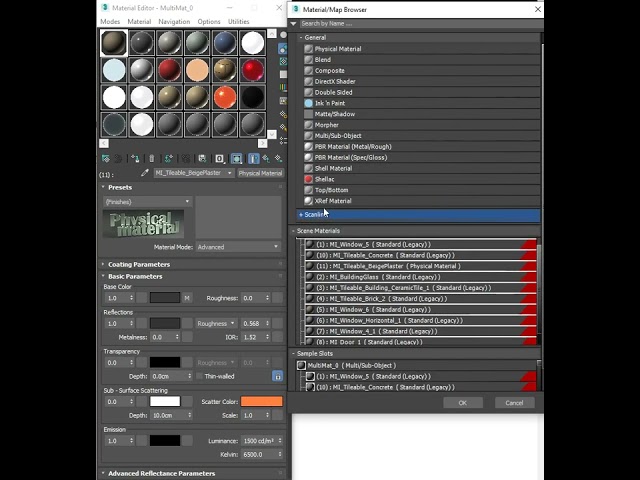Click the Sample UV Tiling icon
The height and width of the screenshot is (480, 640).
pos(283,74)
